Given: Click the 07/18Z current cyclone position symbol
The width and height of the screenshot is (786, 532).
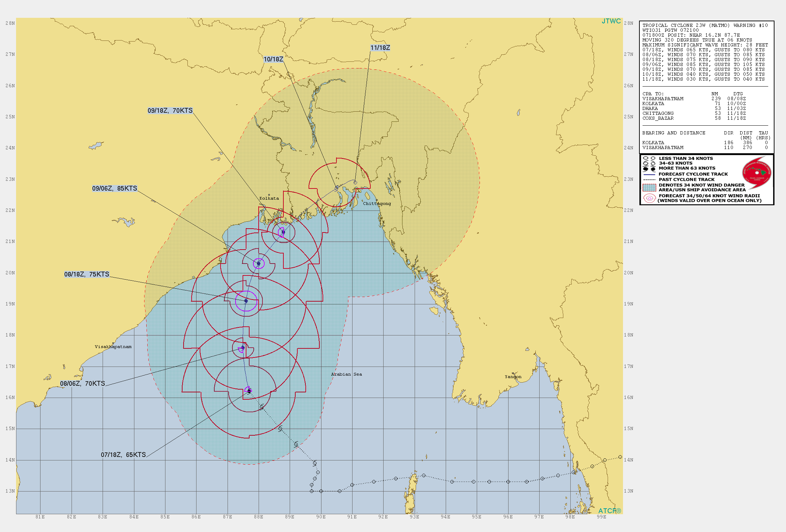Looking at the screenshot, I should click(x=249, y=391).
